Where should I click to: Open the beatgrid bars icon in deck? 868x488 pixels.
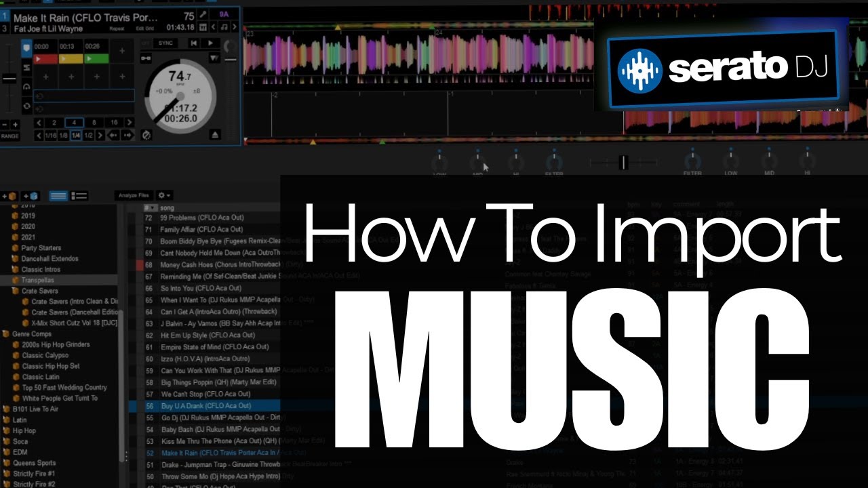(203, 27)
